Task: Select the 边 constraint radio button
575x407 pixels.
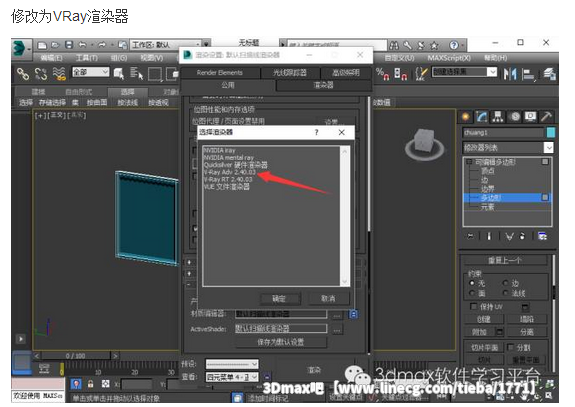Action: 506,283
